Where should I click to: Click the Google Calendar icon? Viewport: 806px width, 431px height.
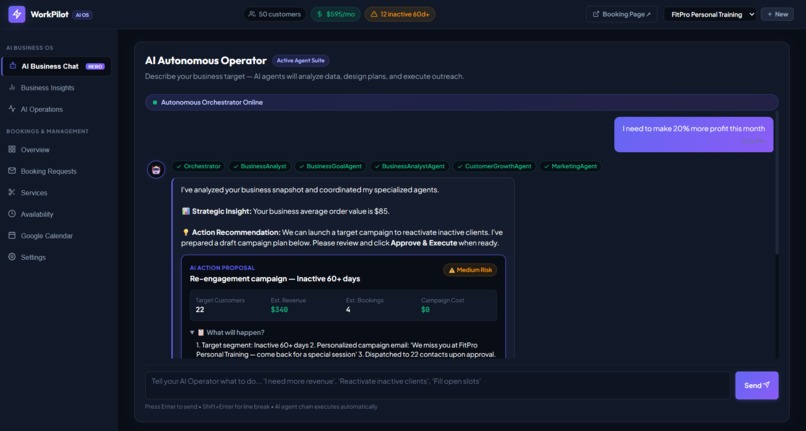pyautogui.click(x=12, y=236)
